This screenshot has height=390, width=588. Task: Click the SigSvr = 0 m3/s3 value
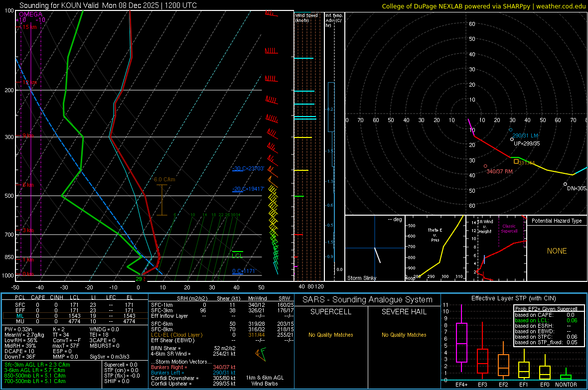click(110, 357)
